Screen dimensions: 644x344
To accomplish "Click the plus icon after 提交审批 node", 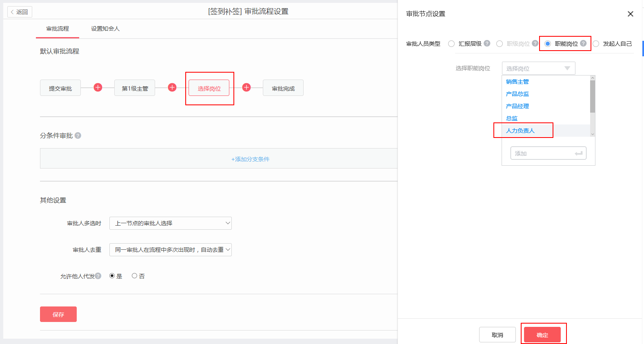I will coord(98,87).
